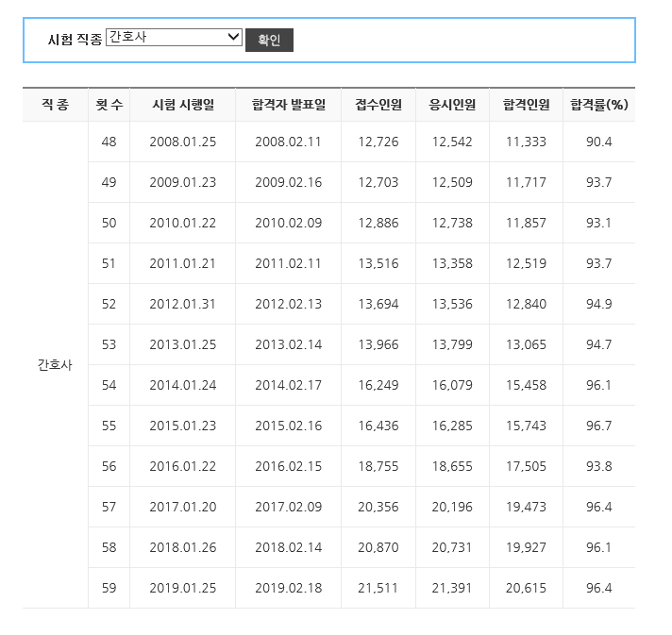Click exam date 2008.01.25
The image size is (672, 635).
coord(183,142)
